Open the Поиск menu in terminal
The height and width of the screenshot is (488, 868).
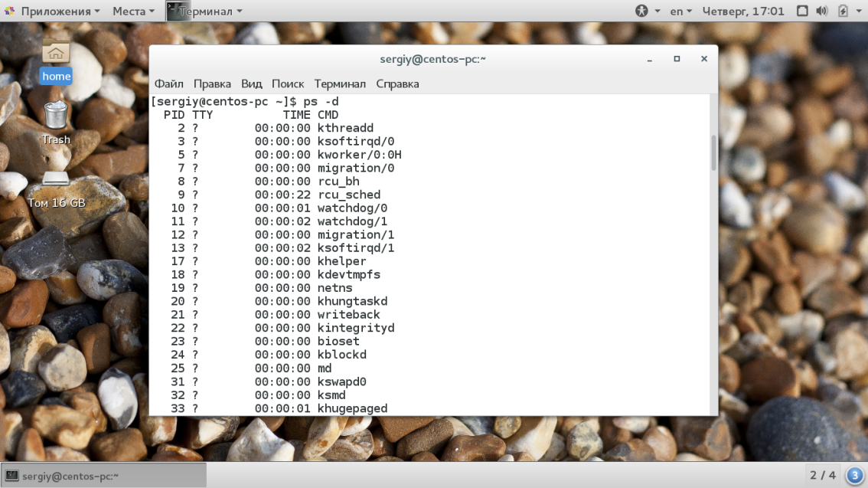(288, 84)
